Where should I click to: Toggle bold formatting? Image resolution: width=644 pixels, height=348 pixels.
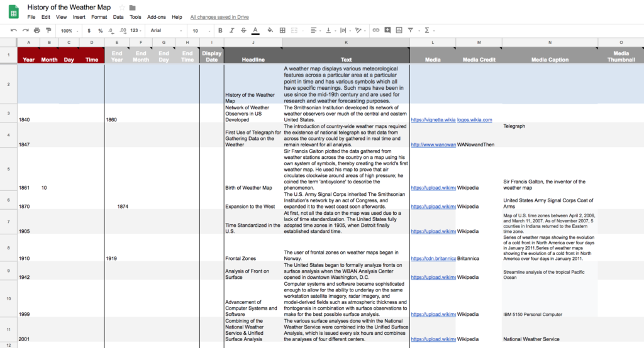tap(220, 30)
